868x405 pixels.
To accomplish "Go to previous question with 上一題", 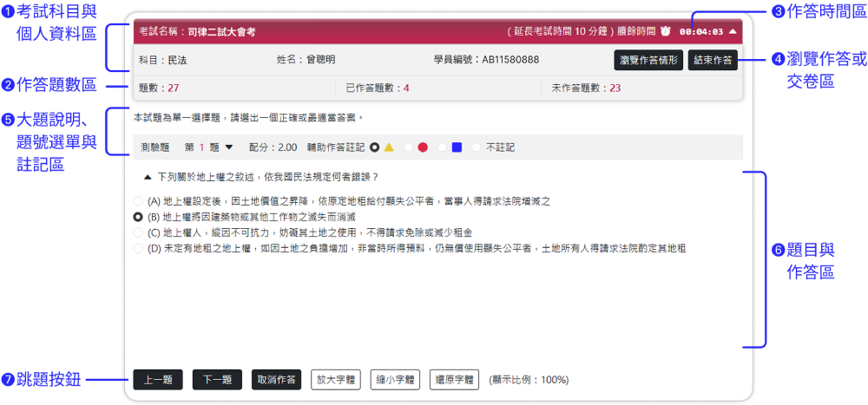I will pyautogui.click(x=158, y=380).
